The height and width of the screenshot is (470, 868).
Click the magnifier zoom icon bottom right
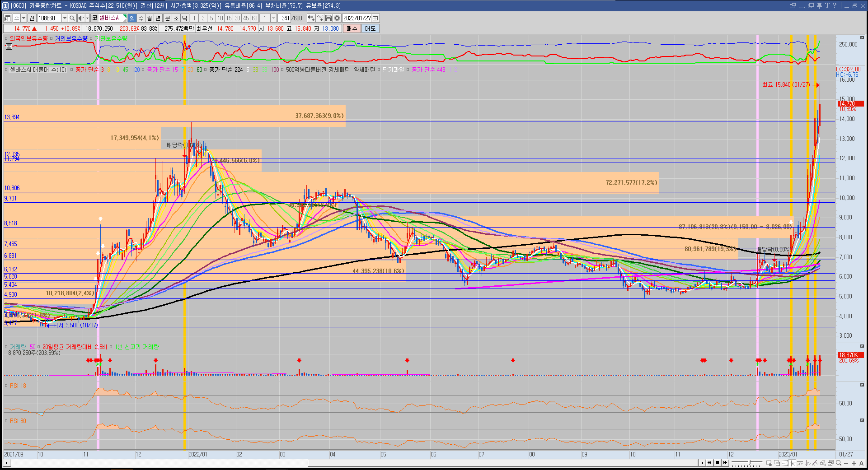tap(838, 463)
